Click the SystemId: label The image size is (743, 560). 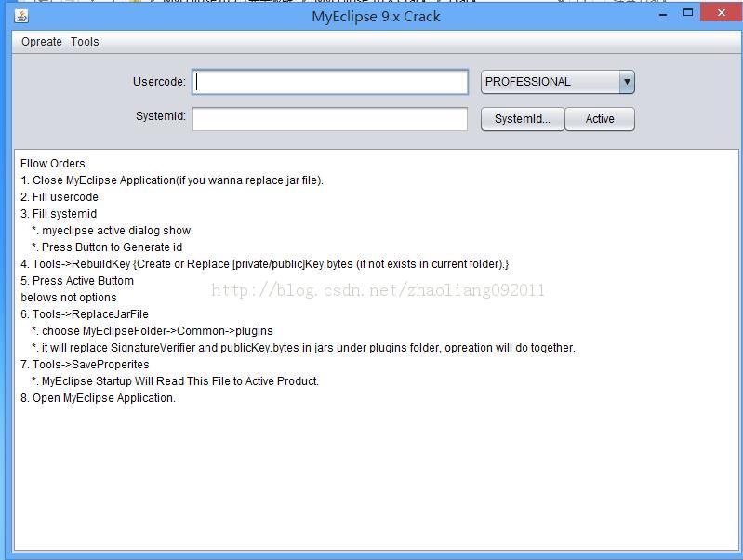tap(161, 116)
